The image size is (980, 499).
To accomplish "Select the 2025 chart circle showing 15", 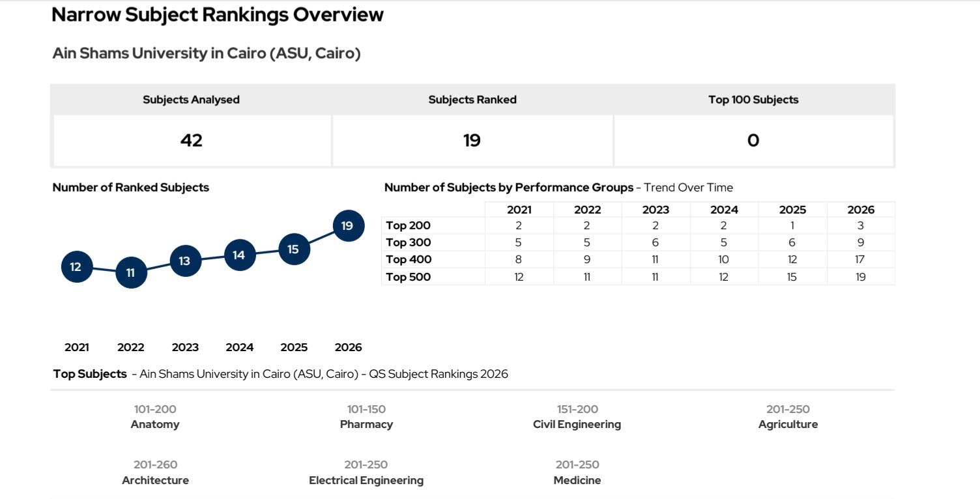I will point(294,249).
